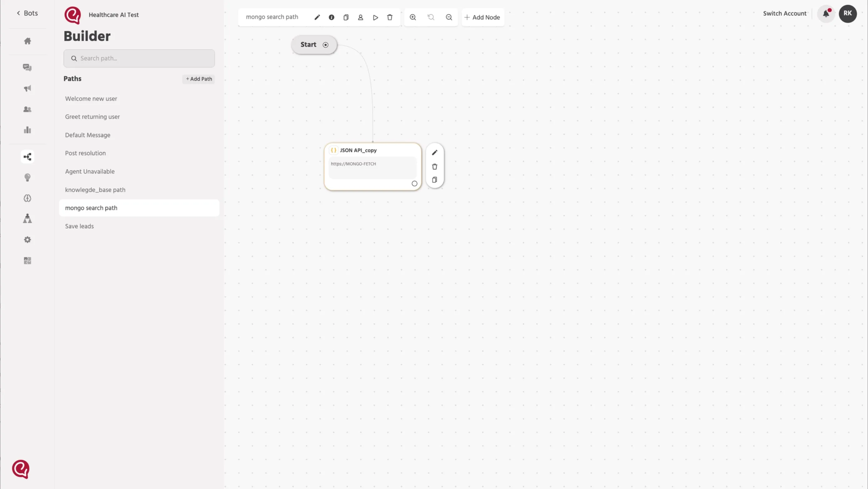Open RK profile avatar
868x489 pixels.
pyautogui.click(x=848, y=13)
